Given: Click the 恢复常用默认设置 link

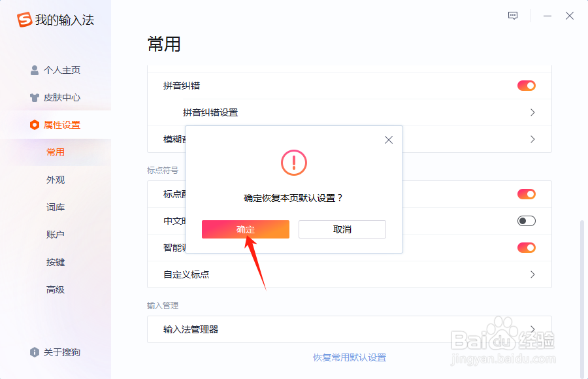Looking at the screenshot, I should tap(350, 357).
